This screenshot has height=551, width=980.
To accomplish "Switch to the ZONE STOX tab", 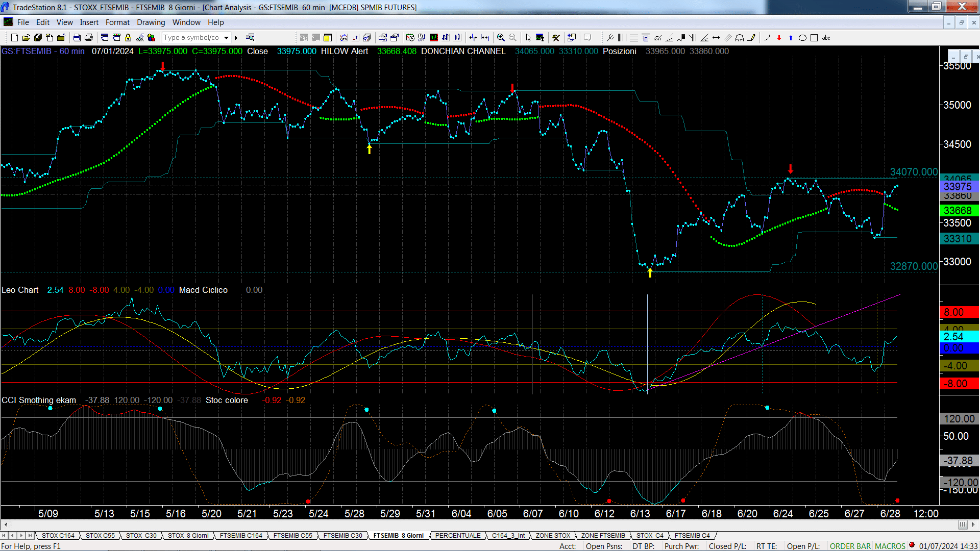I will tap(553, 535).
